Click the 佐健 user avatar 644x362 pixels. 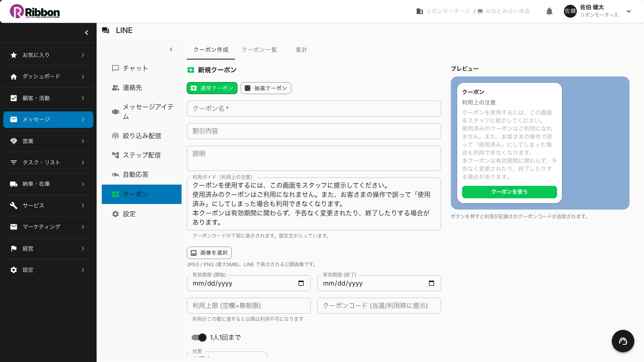click(x=570, y=11)
